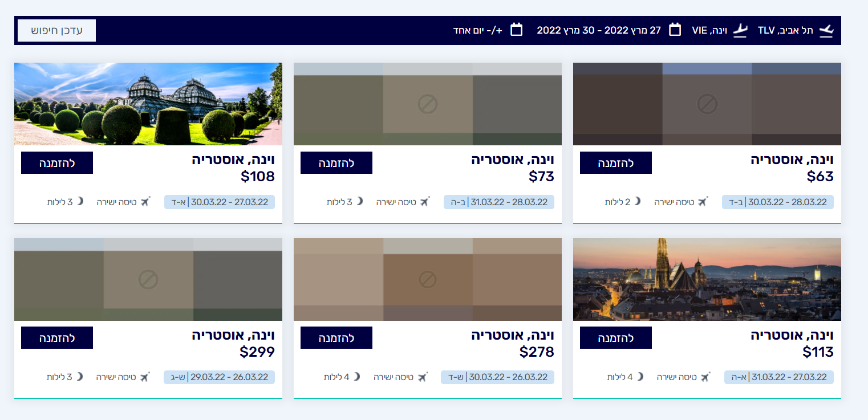The image size is (868, 420).
Task: Book the $278 Vienna flight with להזמנה
Action: pyautogui.click(x=336, y=338)
